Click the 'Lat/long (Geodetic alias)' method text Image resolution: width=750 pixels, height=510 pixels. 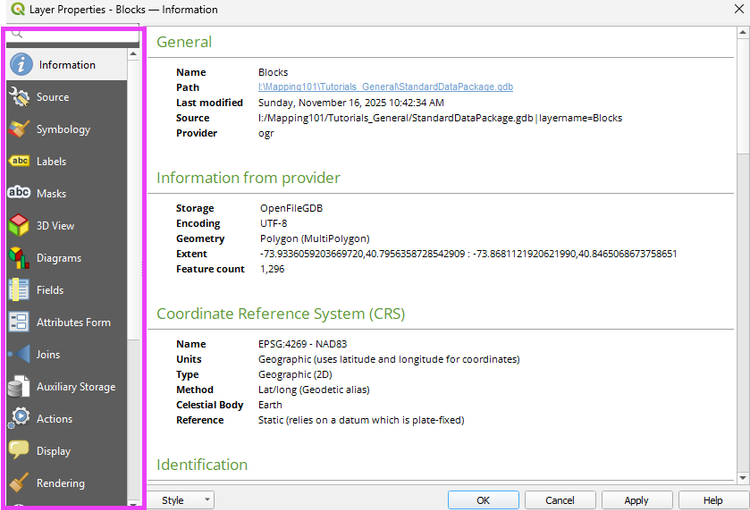click(314, 389)
